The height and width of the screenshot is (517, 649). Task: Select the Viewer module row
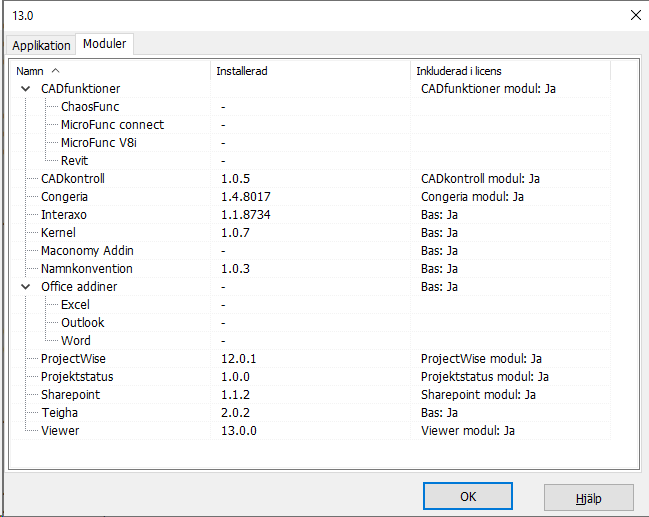click(x=310, y=431)
